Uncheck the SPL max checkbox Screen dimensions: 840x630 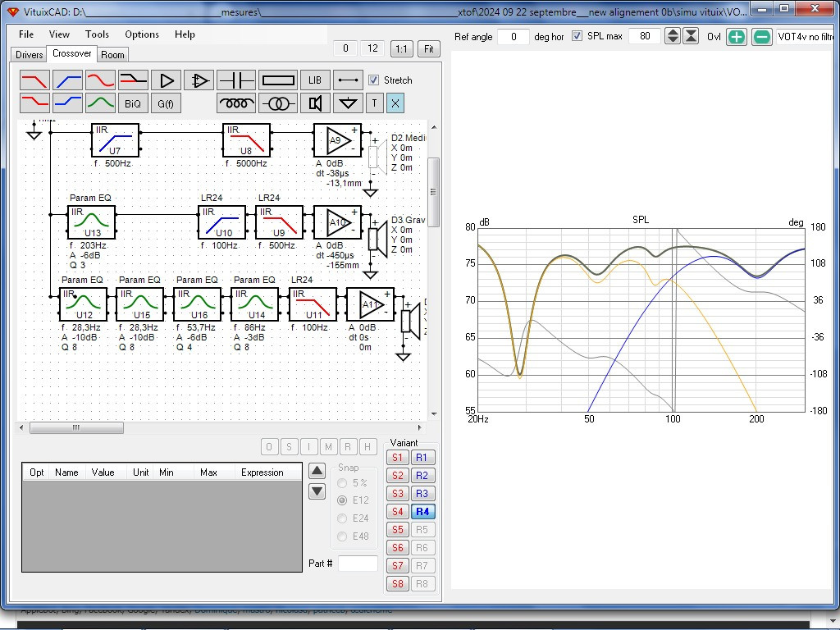(x=577, y=36)
